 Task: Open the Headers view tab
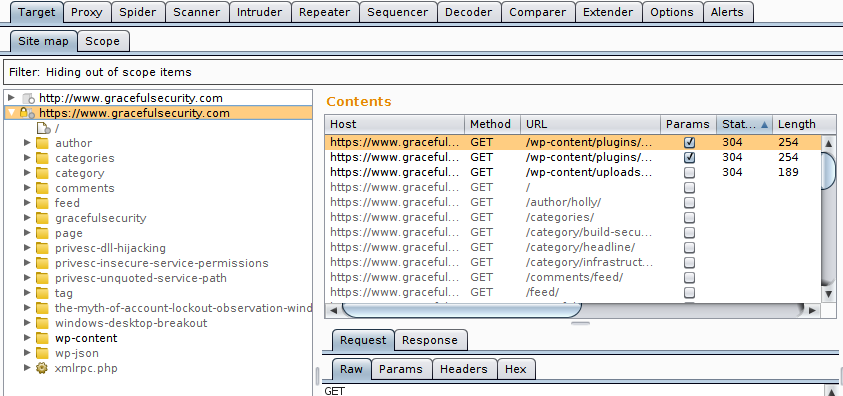pyautogui.click(x=463, y=369)
